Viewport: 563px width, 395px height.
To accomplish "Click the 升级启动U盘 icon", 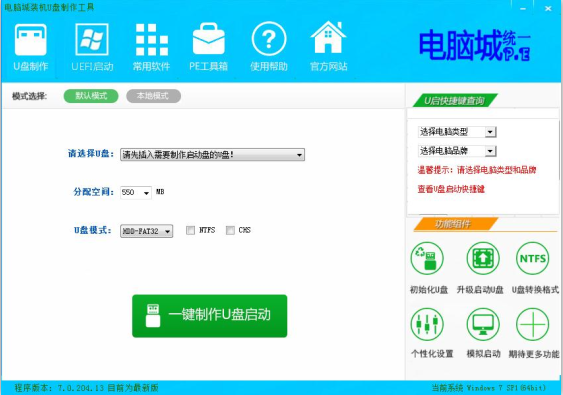I will (x=483, y=258).
